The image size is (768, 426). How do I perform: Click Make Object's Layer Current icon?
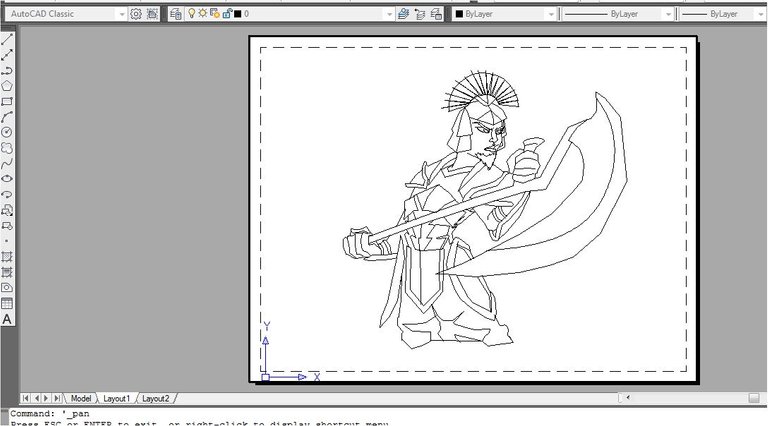coord(403,14)
